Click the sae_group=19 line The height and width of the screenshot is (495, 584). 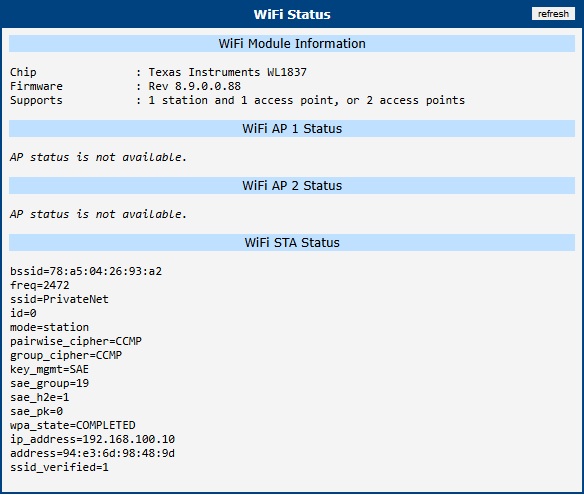coord(50,383)
